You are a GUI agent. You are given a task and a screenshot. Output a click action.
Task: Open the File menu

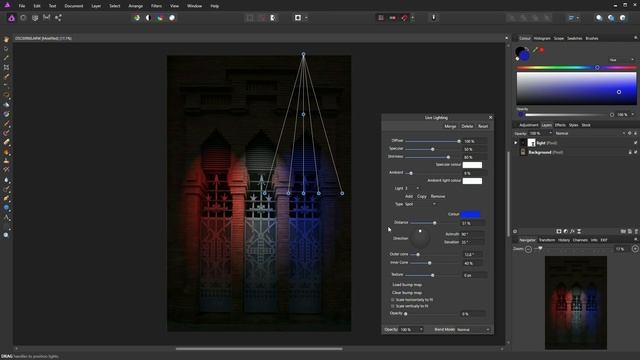click(x=22, y=6)
